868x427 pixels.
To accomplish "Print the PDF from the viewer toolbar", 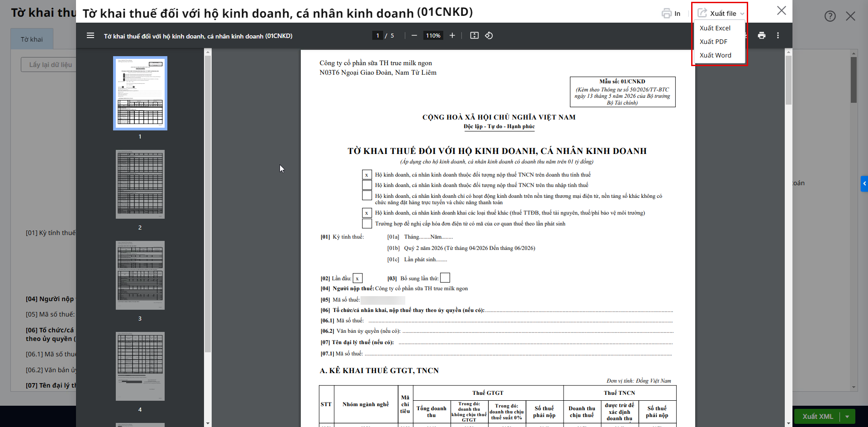I will click(762, 35).
